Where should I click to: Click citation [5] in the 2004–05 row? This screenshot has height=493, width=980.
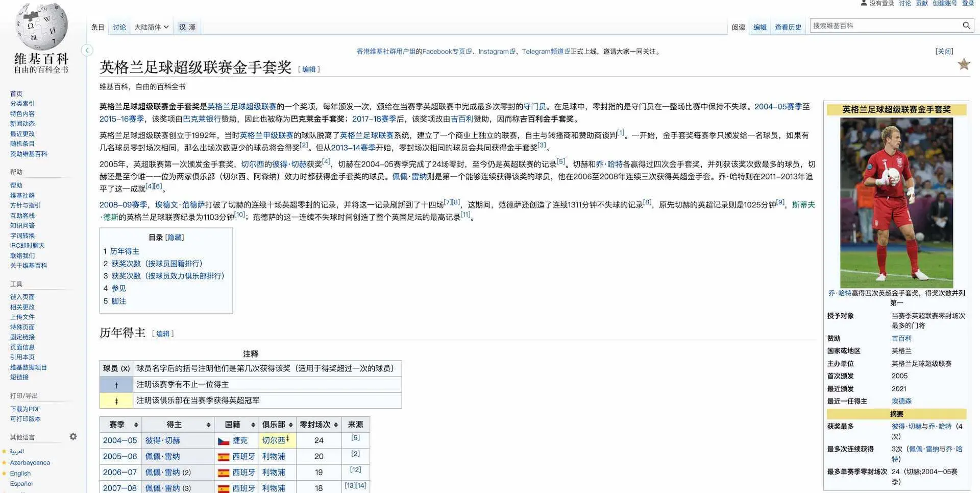(355, 438)
